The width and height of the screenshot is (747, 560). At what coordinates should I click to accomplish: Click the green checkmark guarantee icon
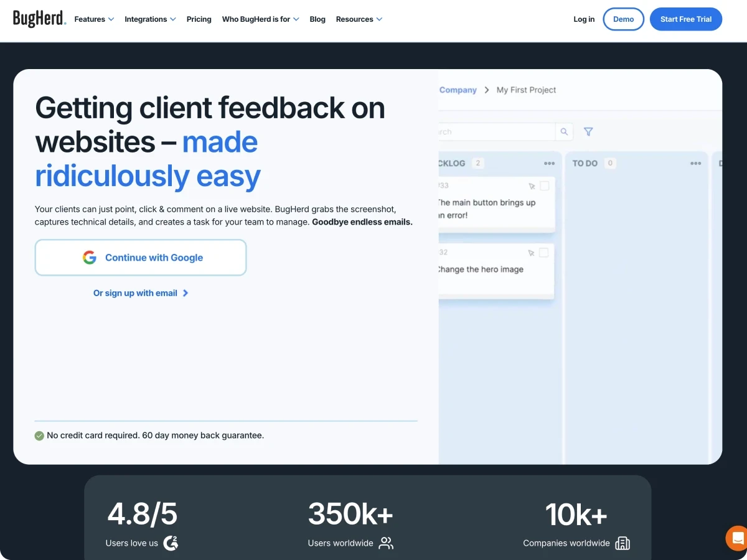click(39, 436)
